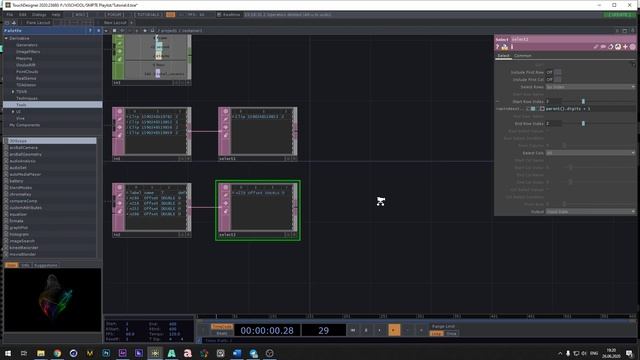
Task: Click the plus icon in parameter header
Action: (x=625, y=47)
